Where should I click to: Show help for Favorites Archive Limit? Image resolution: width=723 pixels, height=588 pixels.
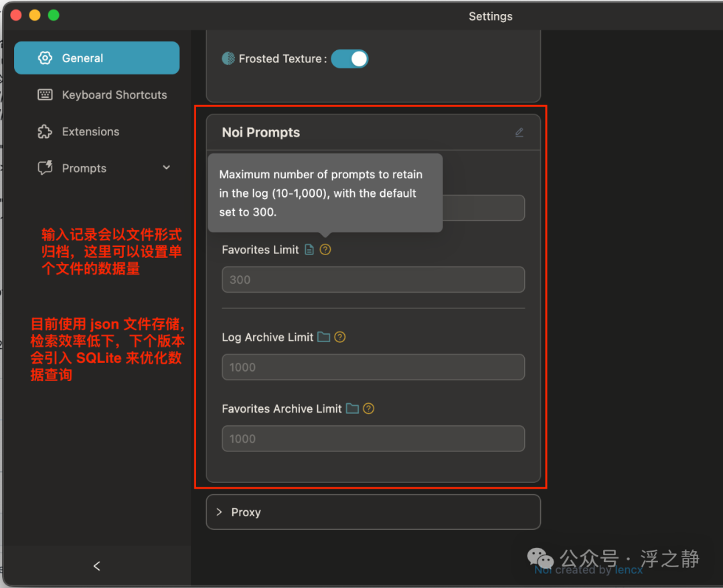click(368, 409)
